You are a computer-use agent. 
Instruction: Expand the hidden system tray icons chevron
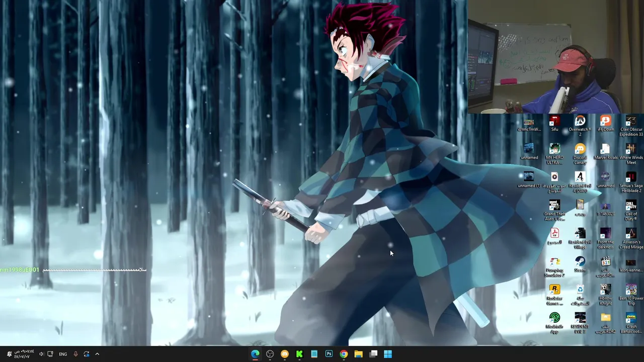point(97,354)
